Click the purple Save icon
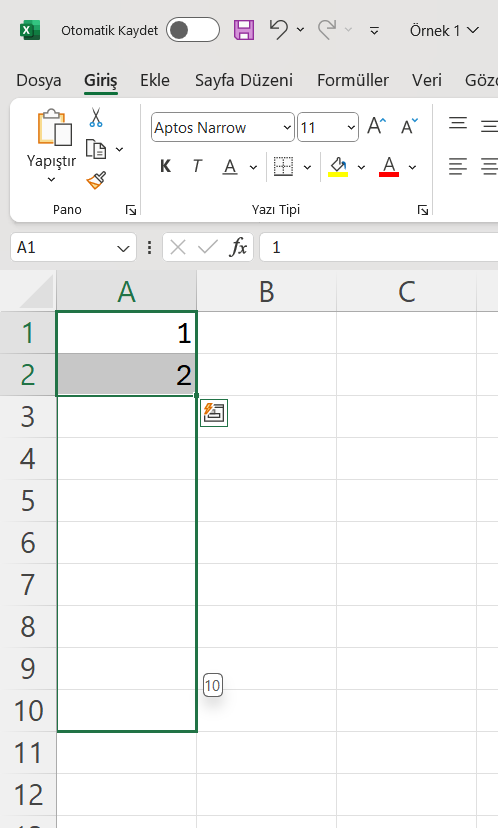This screenshot has height=828, width=498. tap(244, 30)
